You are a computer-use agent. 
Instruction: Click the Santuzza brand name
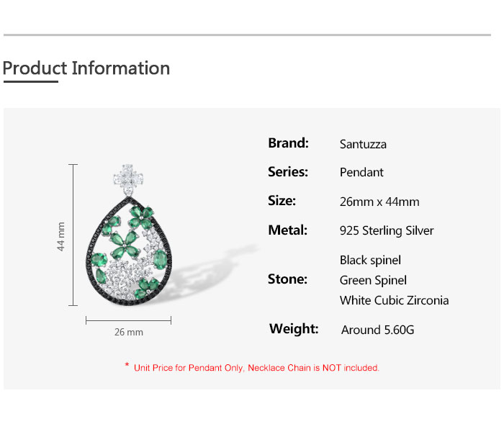click(x=363, y=144)
